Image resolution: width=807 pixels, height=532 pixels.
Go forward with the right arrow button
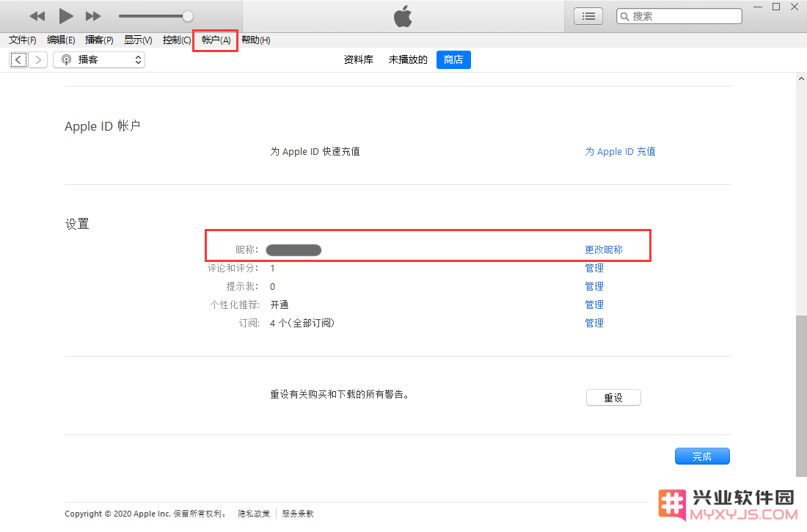point(38,59)
